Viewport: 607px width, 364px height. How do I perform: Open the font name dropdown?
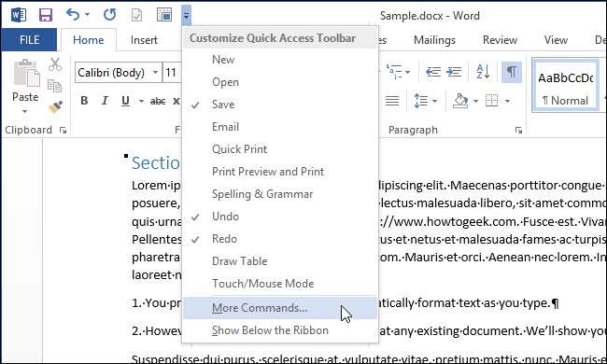tap(156, 73)
